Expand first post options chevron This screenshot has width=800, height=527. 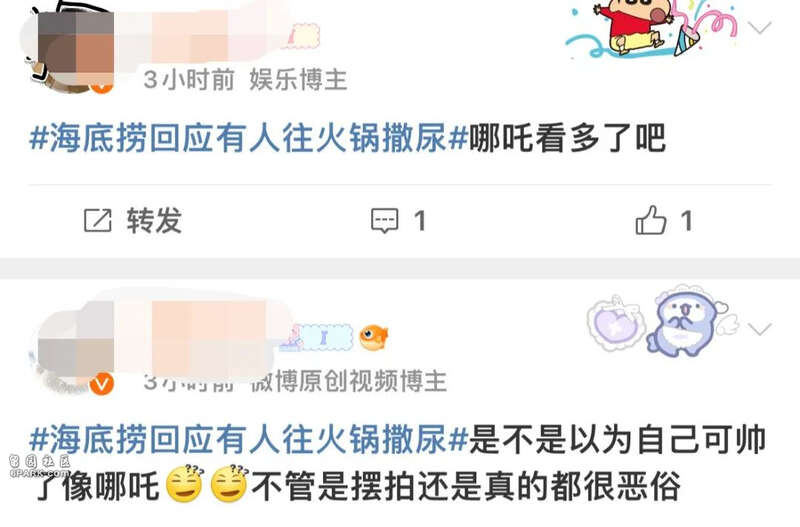point(760,27)
